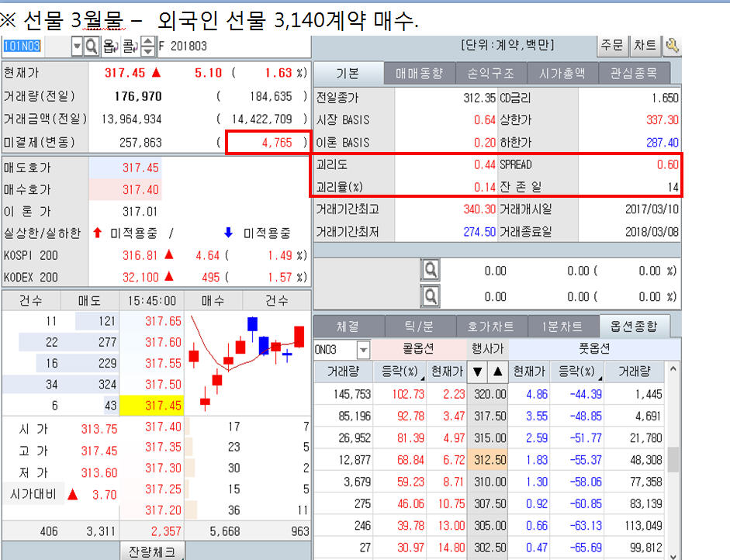This screenshot has width=730, height=560.
Task: Sort strike prices using the ▼ arrow icon
Action: pos(476,372)
